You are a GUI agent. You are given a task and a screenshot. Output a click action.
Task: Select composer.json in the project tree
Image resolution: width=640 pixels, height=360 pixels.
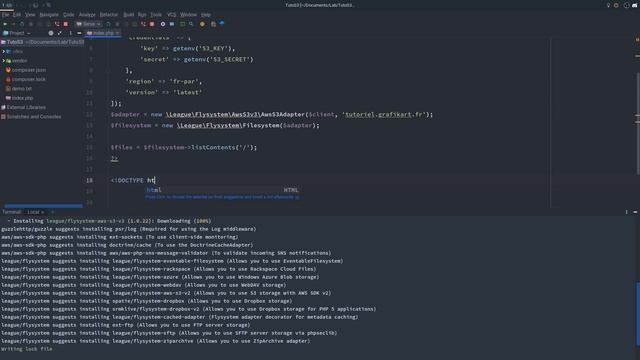[x=26, y=70]
